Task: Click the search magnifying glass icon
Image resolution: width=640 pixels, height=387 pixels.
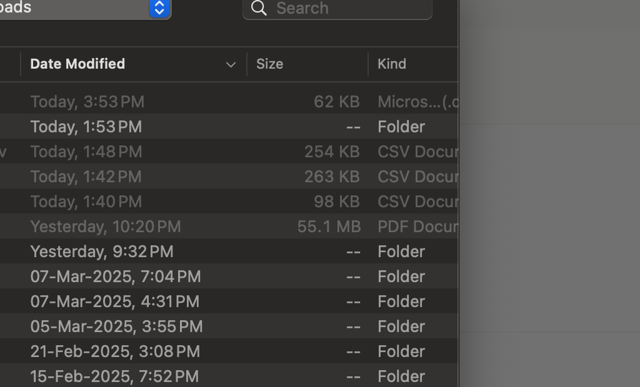Action: (259, 8)
